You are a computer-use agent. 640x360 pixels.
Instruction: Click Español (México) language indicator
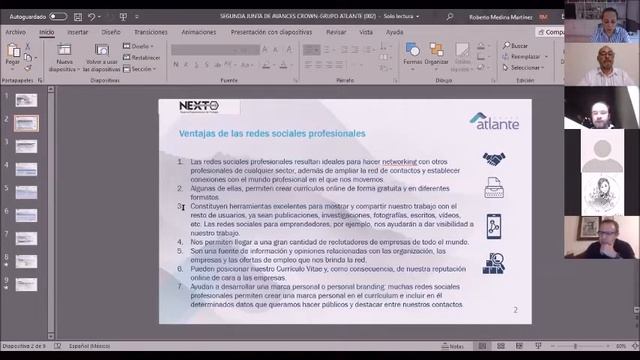click(89, 346)
